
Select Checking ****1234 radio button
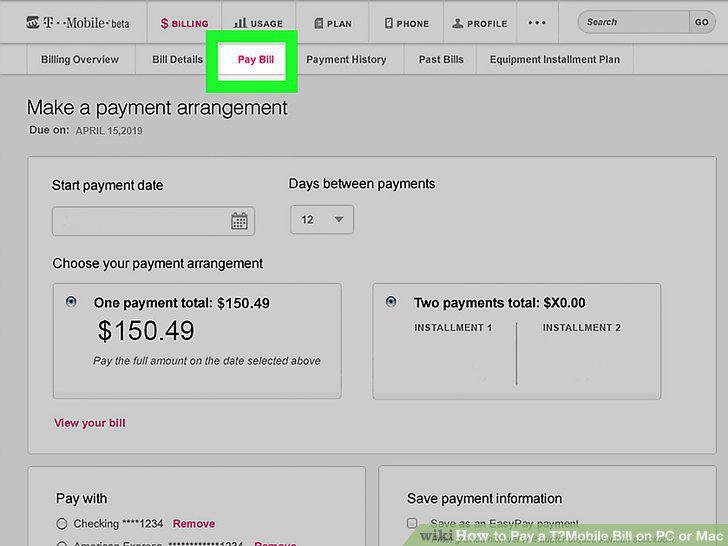point(62,524)
